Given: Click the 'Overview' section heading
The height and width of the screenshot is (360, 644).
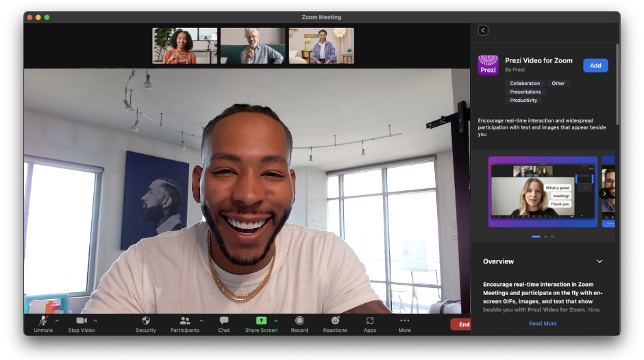Looking at the screenshot, I should 498,261.
